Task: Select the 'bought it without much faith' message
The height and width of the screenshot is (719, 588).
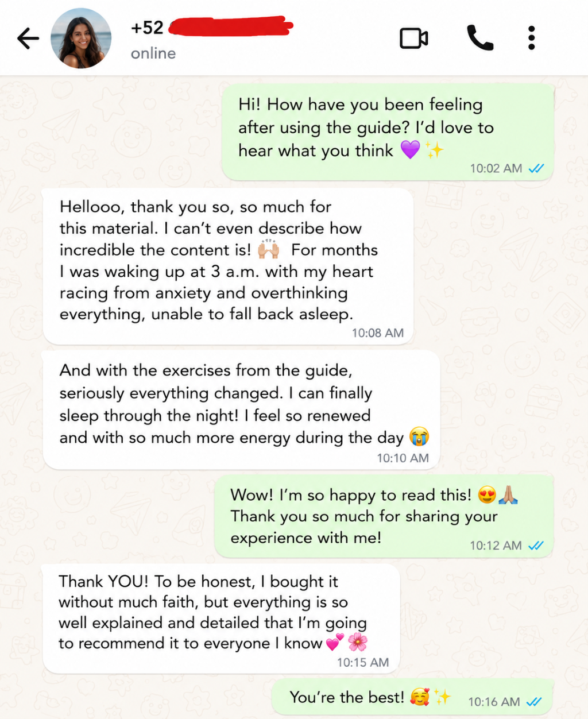Action: point(221,619)
